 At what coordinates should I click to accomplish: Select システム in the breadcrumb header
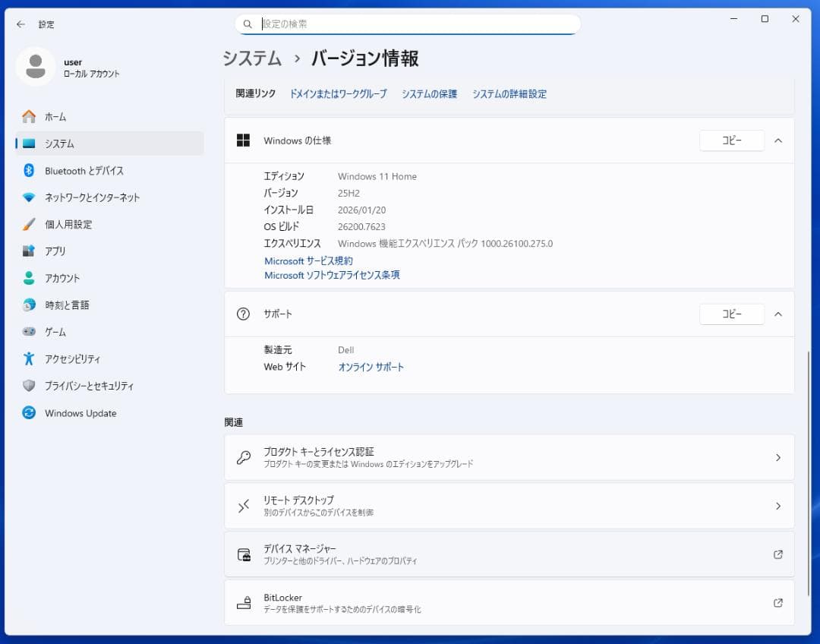pyautogui.click(x=252, y=58)
